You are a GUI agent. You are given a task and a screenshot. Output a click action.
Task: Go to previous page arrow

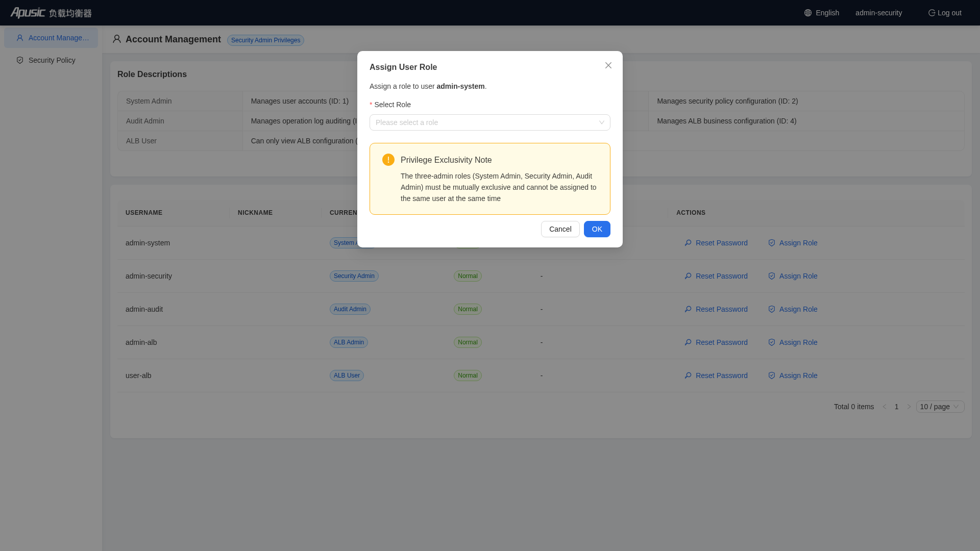885,407
